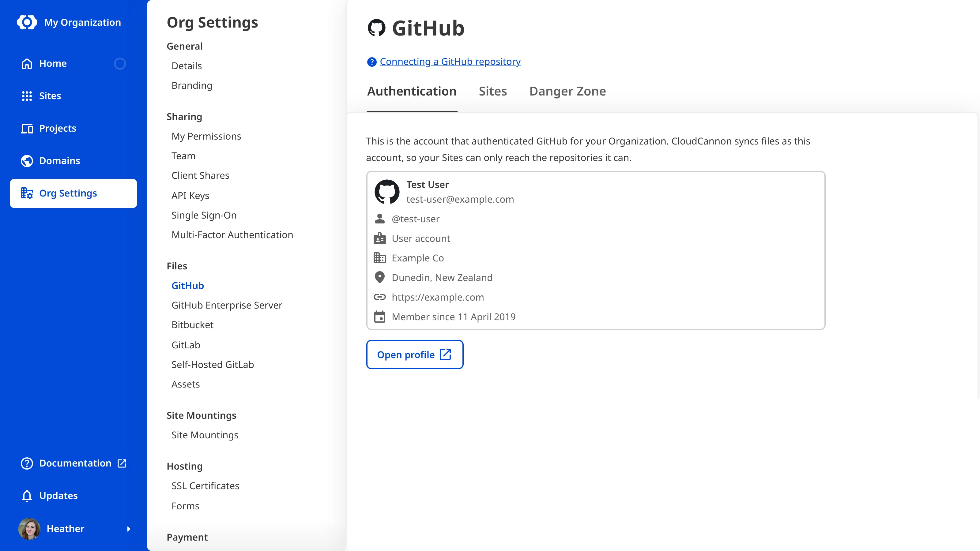Open GitLab settings

coord(186,345)
